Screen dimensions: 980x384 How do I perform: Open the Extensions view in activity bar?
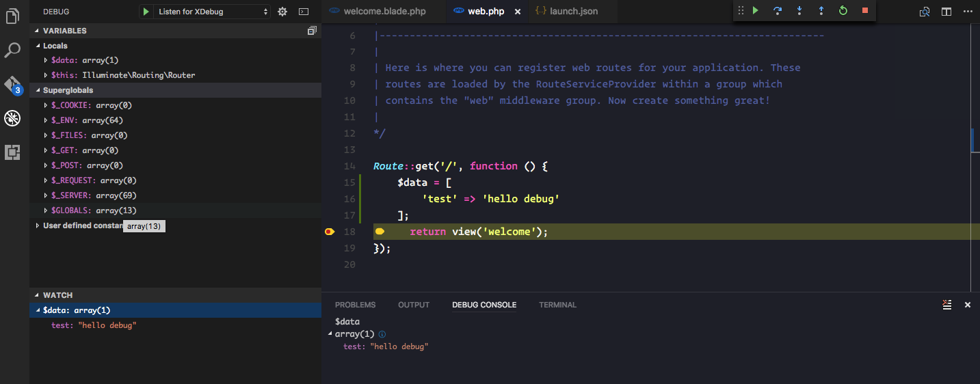point(12,152)
